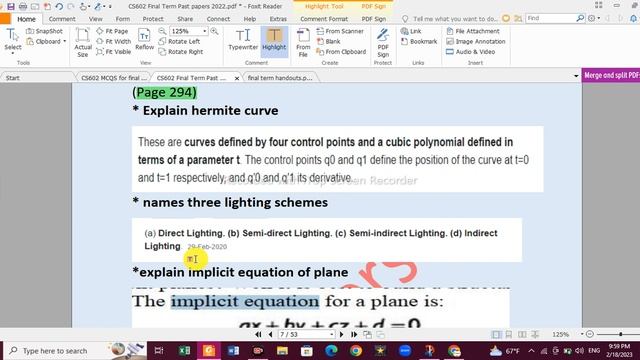This screenshot has height=360, width=640.
Task: Open the 125% zoom level dropdown
Action: tap(204, 31)
